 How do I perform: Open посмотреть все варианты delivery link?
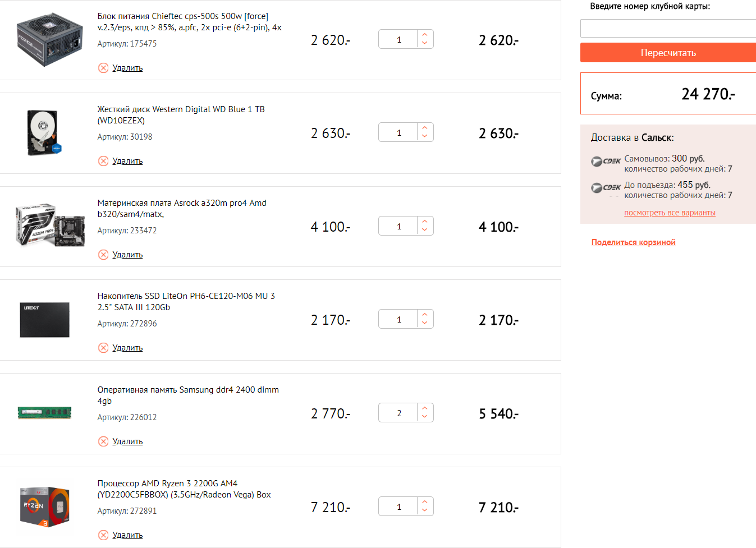click(x=670, y=213)
